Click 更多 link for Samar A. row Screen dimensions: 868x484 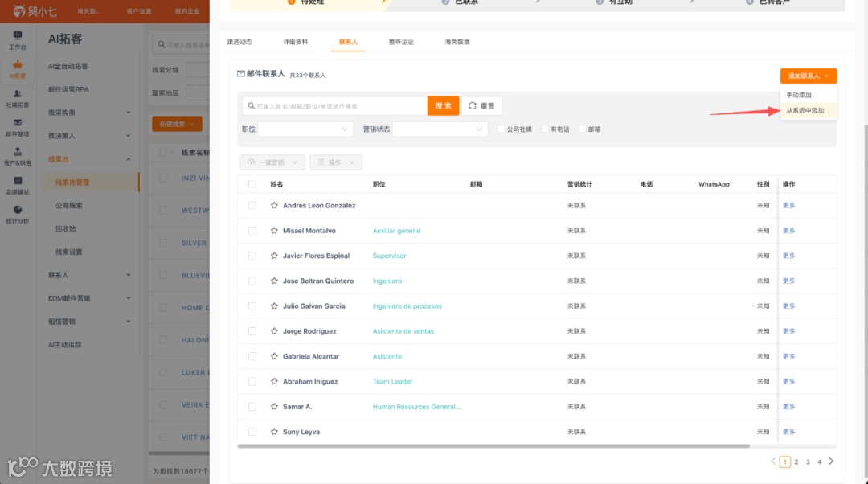pyautogui.click(x=789, y=407)
